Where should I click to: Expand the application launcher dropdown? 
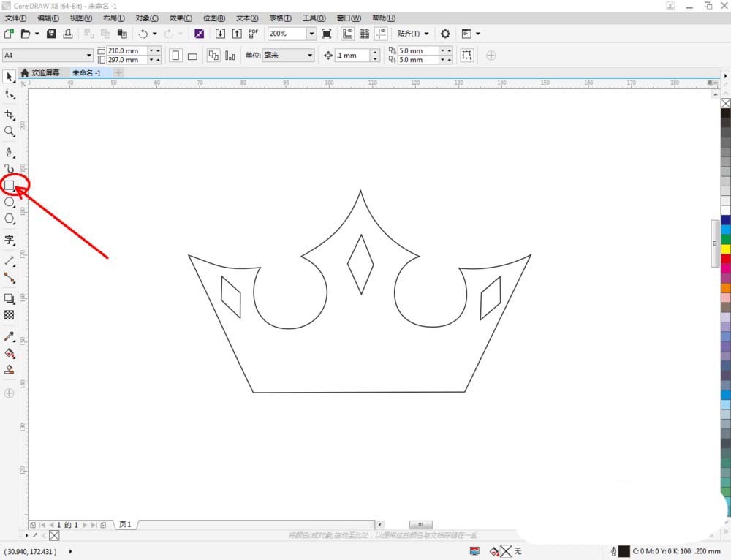[x=478, y=34]
